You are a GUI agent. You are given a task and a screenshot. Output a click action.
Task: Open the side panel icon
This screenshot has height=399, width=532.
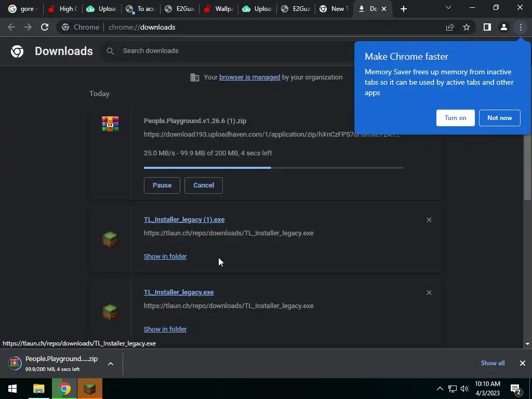pyautogui.click(x=487, y=27)
